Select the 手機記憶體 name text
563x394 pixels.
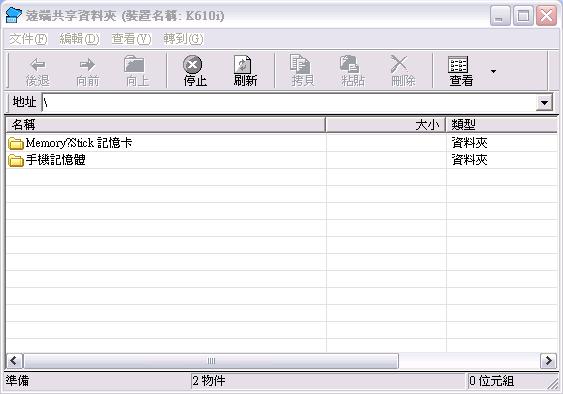click(55, 160)
